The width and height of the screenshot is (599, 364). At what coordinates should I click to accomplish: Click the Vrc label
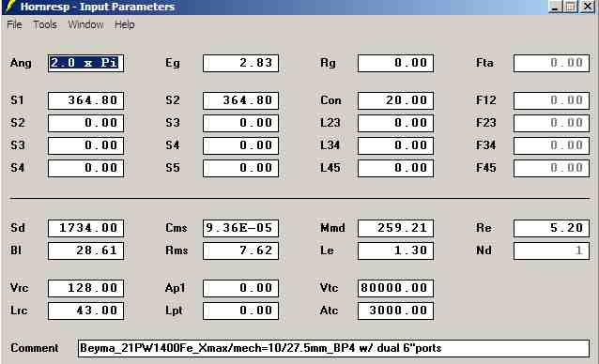coord(19,288)
